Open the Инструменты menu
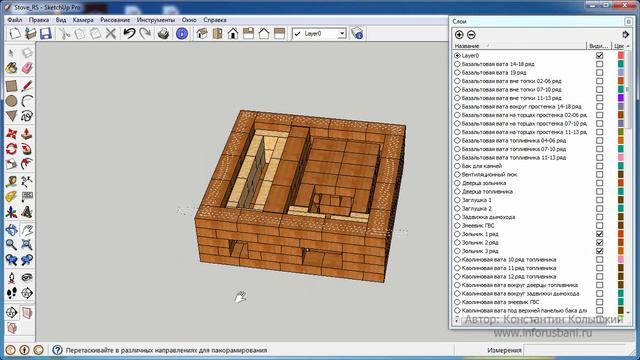The height and width of the screenshot is (360, 640). [156, 20]
